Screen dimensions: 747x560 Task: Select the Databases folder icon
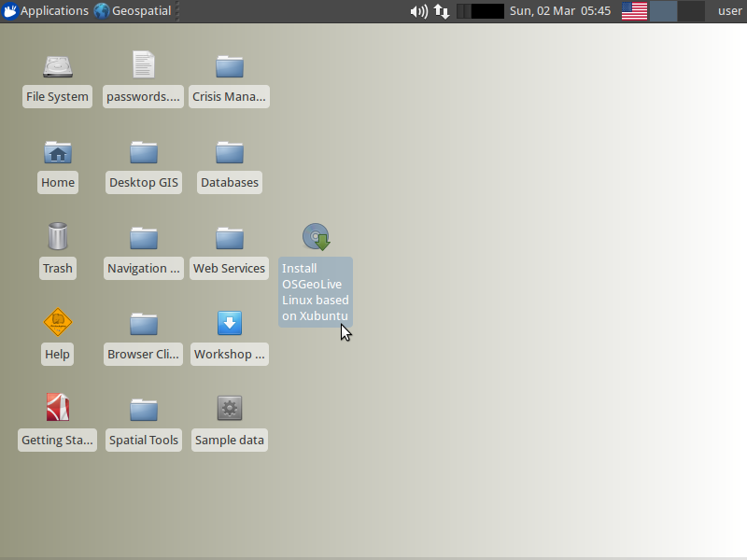[230, 152]
